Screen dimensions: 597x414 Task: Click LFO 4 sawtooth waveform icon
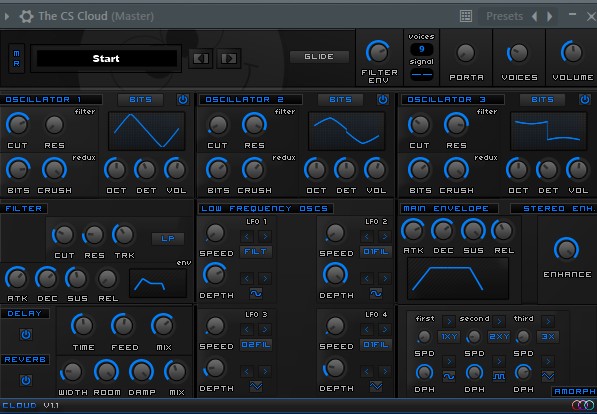376,386
